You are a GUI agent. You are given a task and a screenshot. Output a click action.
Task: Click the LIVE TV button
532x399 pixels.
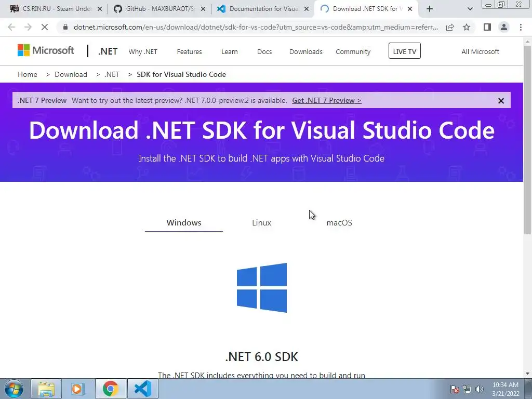pos(404,51)
